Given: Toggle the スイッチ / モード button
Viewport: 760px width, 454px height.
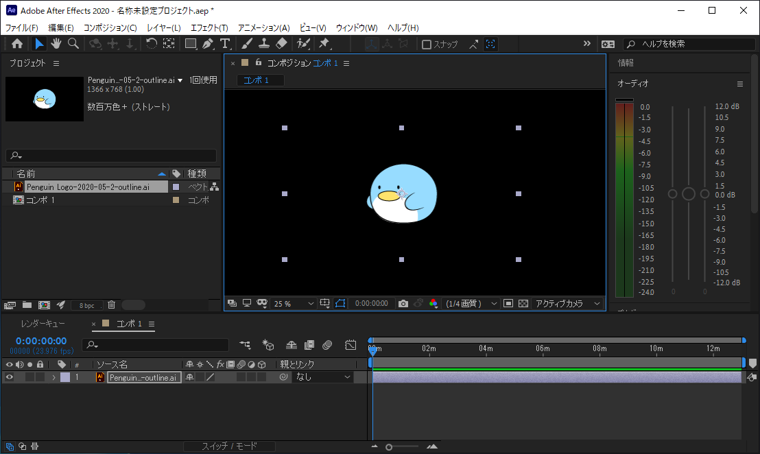Looking at the screenshot, I should (229, 446).
